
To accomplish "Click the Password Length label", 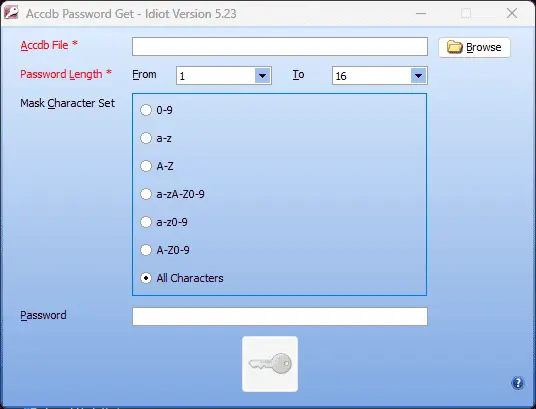I will point(66,74).
